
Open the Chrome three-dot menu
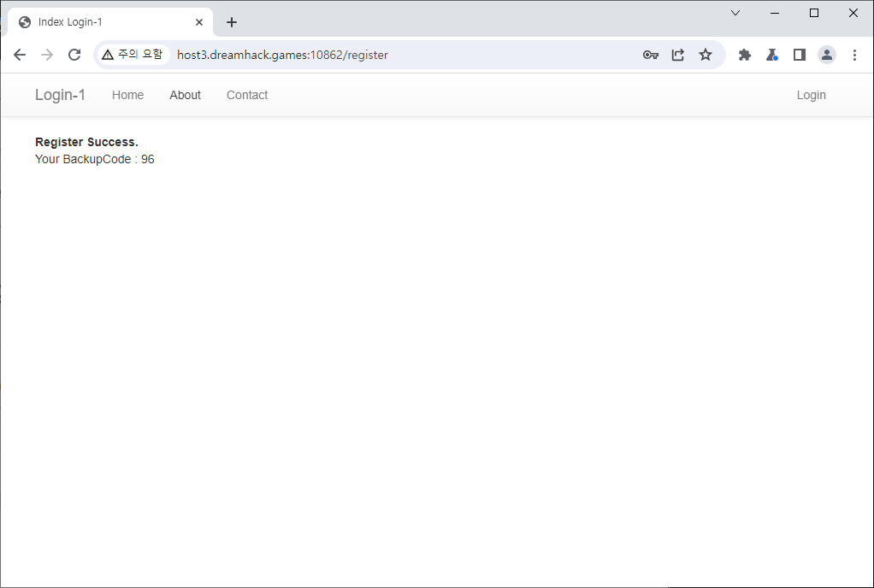[x=854, y=55]
